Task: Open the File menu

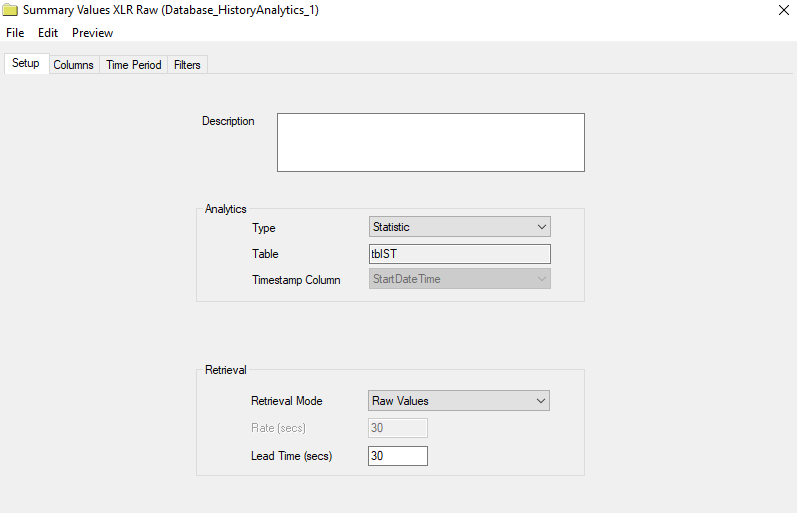Action: [x=15, y=33]
